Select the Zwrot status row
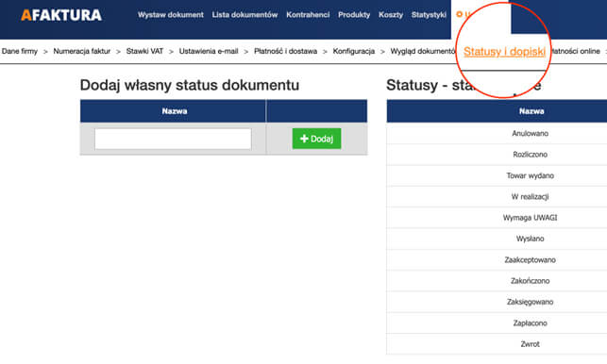The width and height of the screenshot is (607, 364). coord(497,344)
